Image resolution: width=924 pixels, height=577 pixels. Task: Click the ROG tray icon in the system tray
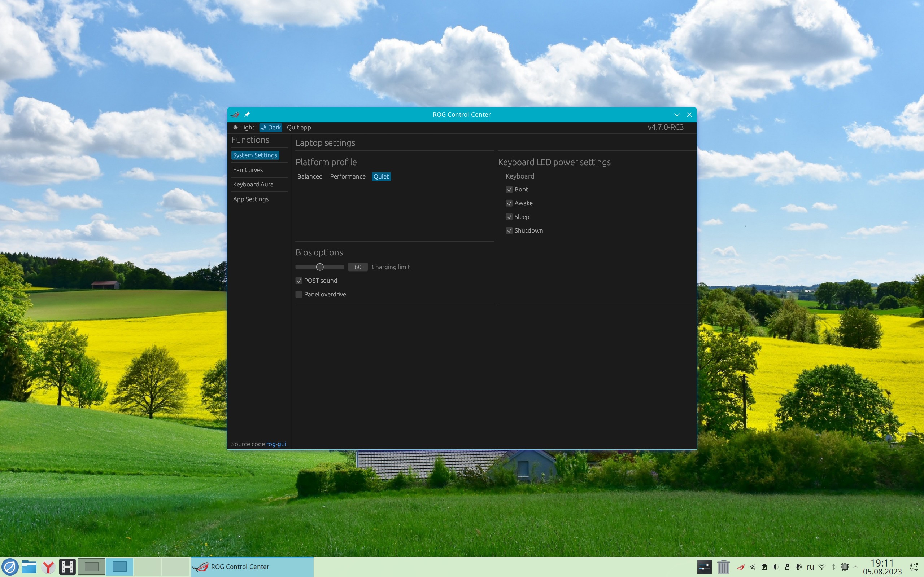coord(741,567)
